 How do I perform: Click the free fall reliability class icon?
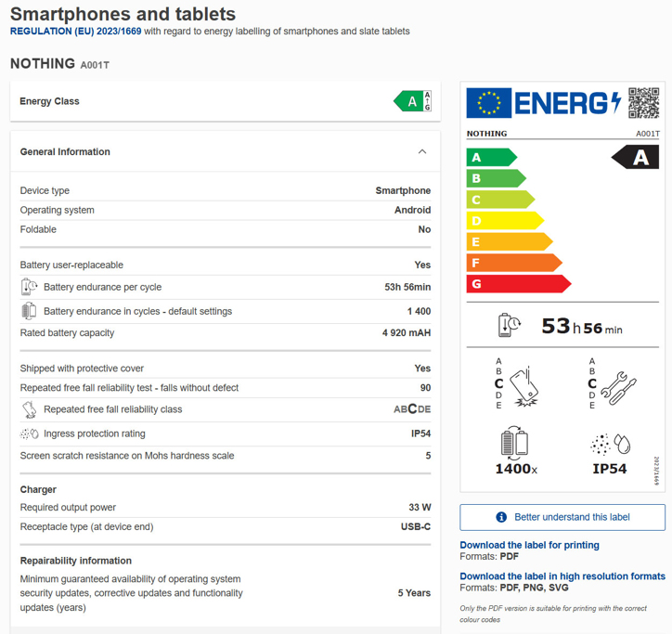tap(29, 409)
